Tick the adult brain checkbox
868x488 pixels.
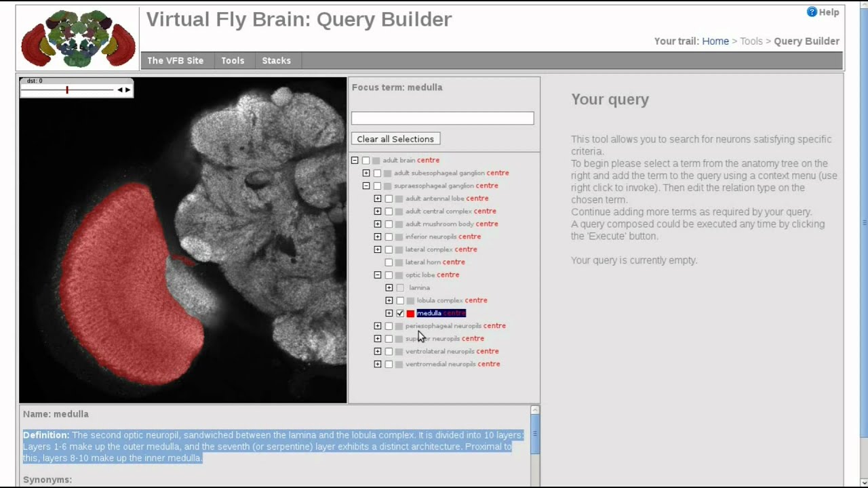coord(366,161)
